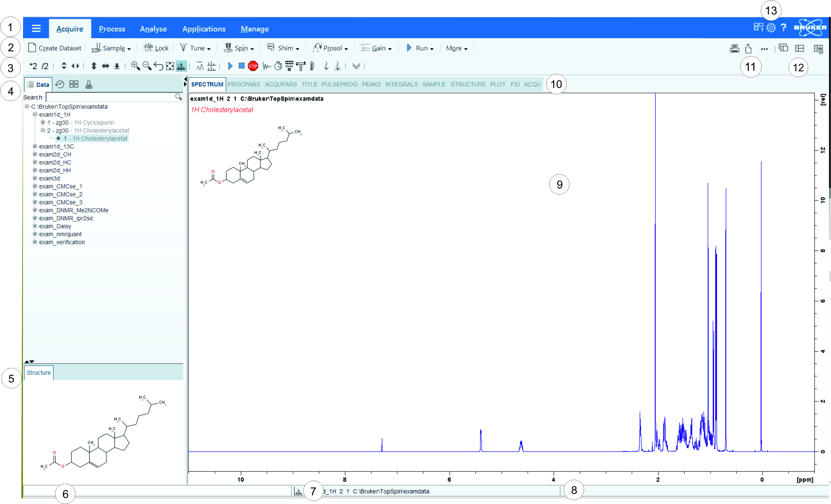Screen dimensions: 831x504
Task: Open the FID display waveform icon
Action: pos(267,66)
